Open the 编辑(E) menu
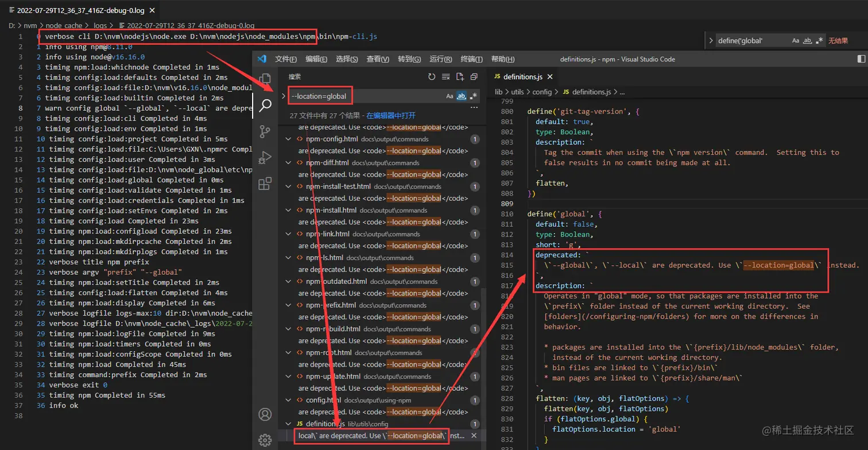Image resolution: width=868 pixels, height=450 pixels. [316, 59]
